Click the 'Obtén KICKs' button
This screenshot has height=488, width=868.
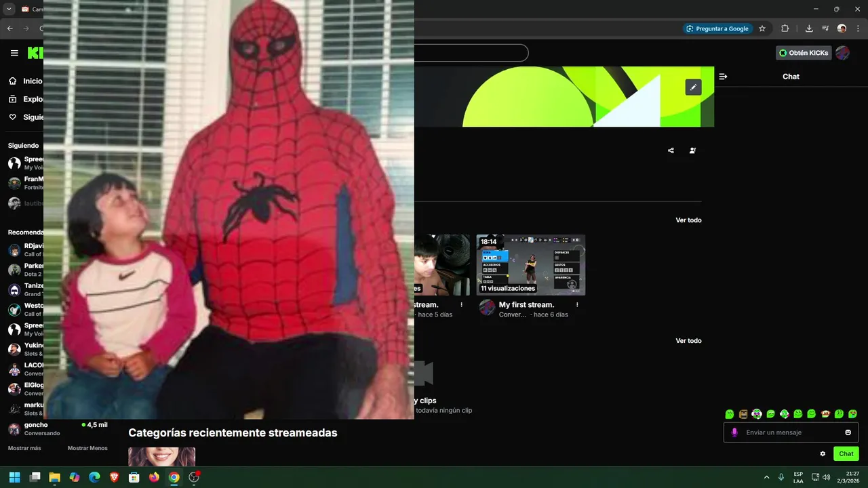coord(804,53)
